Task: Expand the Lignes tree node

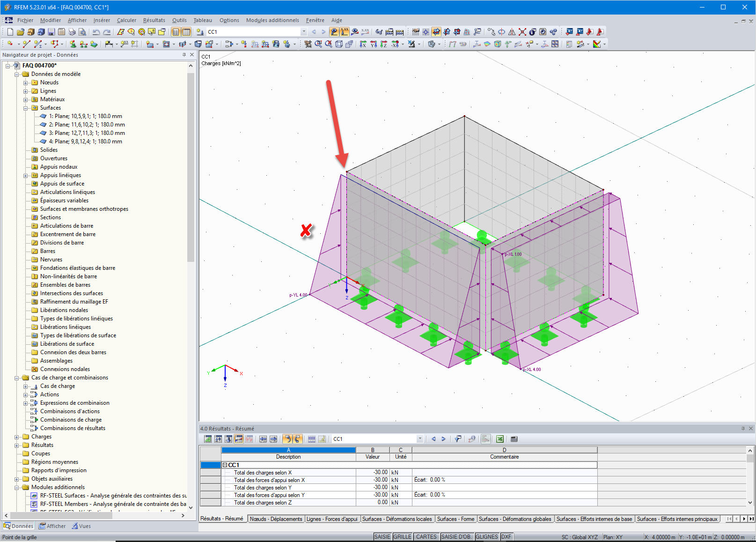Action: tap(26, 91)
